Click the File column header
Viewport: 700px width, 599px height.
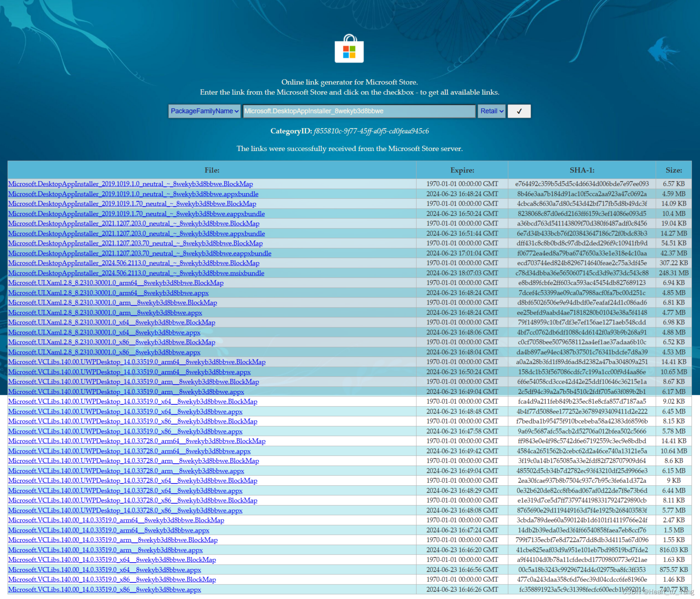tap(212, 170)
